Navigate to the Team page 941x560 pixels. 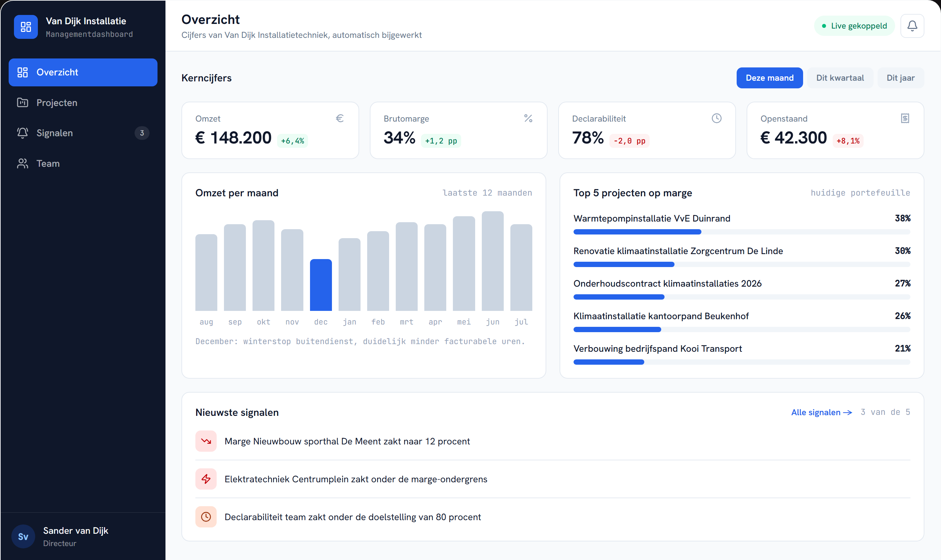[83, 163]
